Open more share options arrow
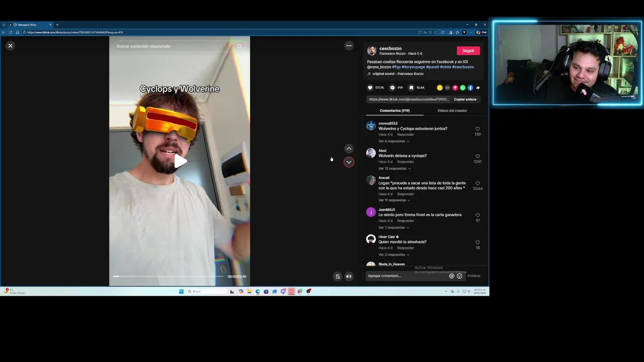644x362 pixels. (477, 87)
